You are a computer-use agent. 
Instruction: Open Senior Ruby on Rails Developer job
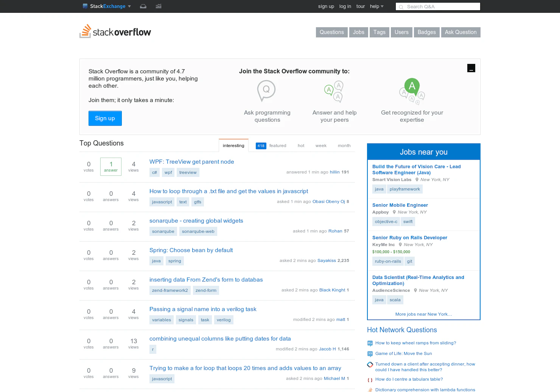coord(410,238)
